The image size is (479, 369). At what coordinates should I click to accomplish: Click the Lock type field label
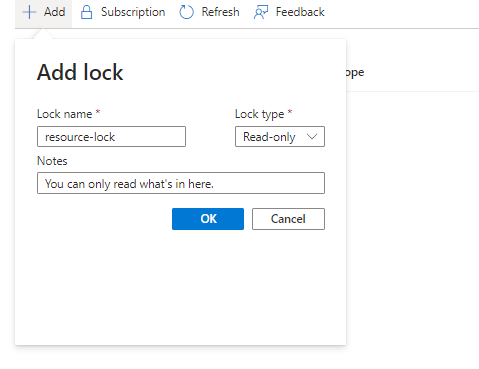coord(259,114)
